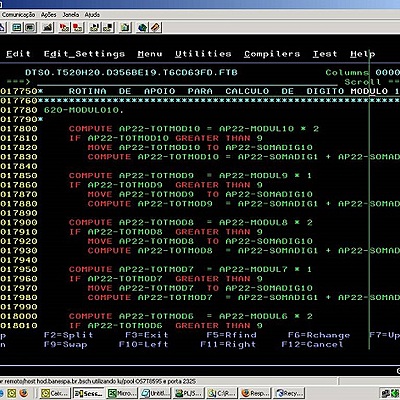
Task: Switch to the Sess... taskbar window
Action: point(89,394)
